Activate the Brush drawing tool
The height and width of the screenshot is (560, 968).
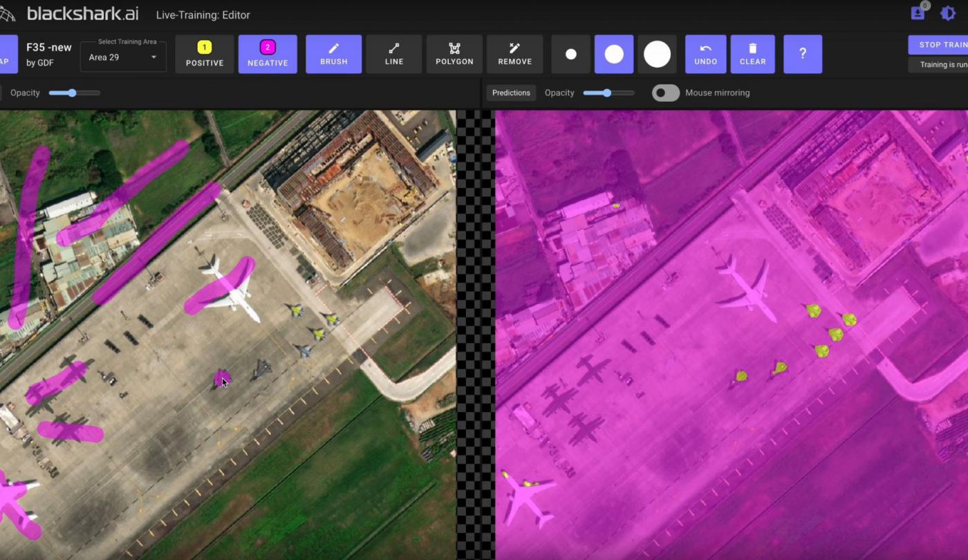point(333,54)
